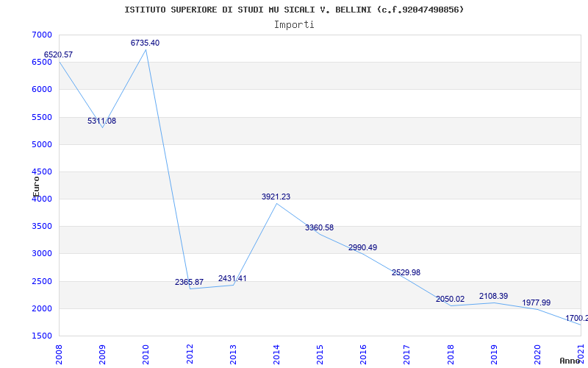This screenshot has height=368, width=588.
Task: Click data label 5311.08
Action: point(101,121)
